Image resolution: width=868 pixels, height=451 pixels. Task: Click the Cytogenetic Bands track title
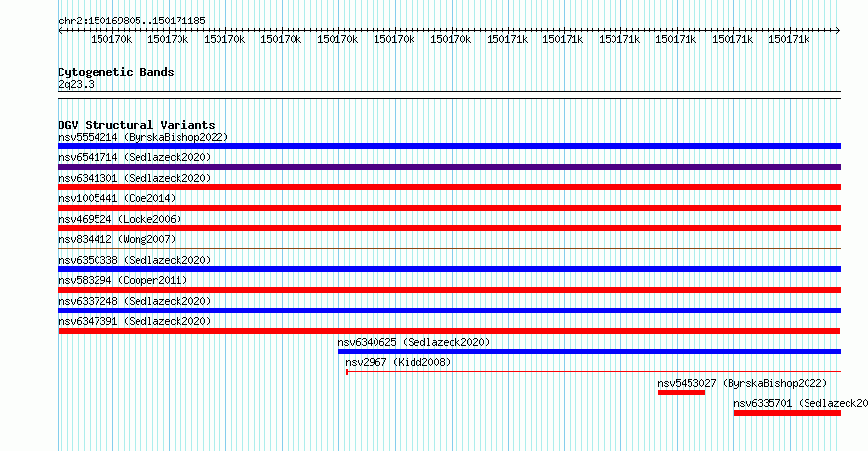(116, 72)
